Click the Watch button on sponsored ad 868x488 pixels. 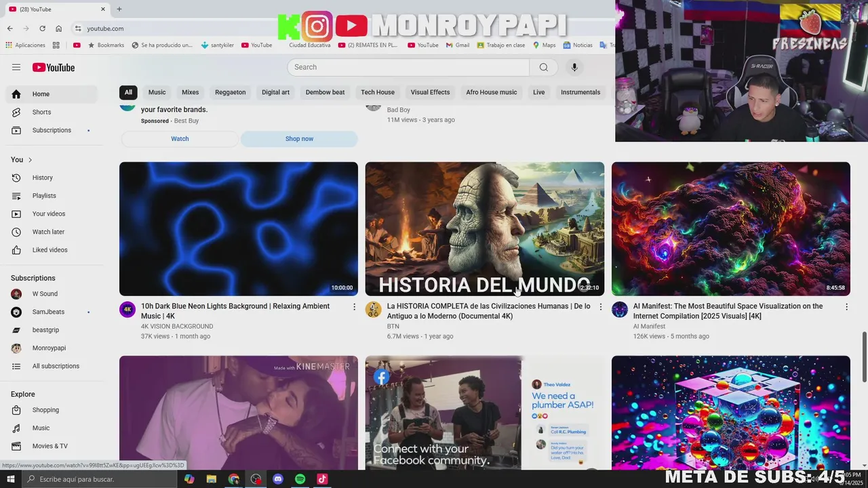click(x=180, y=139)
